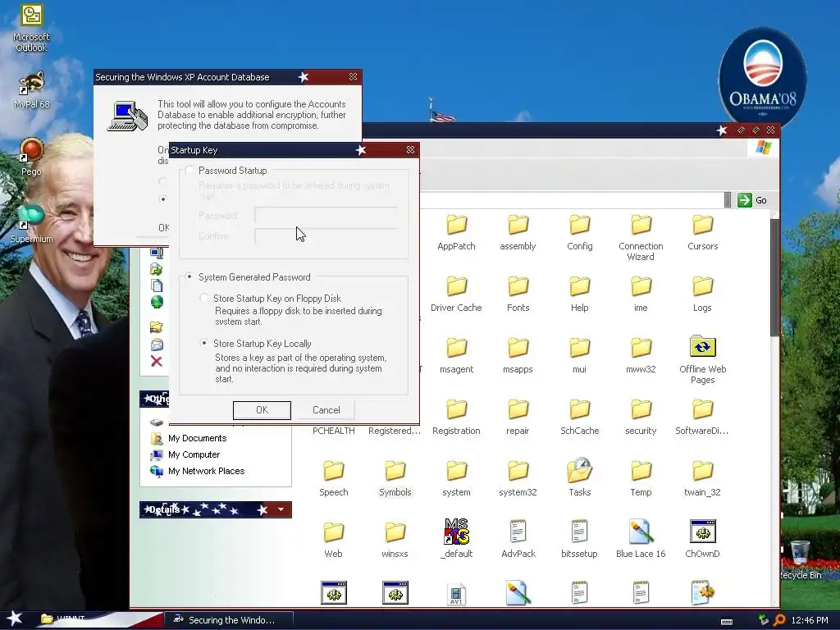Viewport: 840px width, 630px height.
Task: Click the green globe publish-to-web icon
Action: [x=157, y=302]
